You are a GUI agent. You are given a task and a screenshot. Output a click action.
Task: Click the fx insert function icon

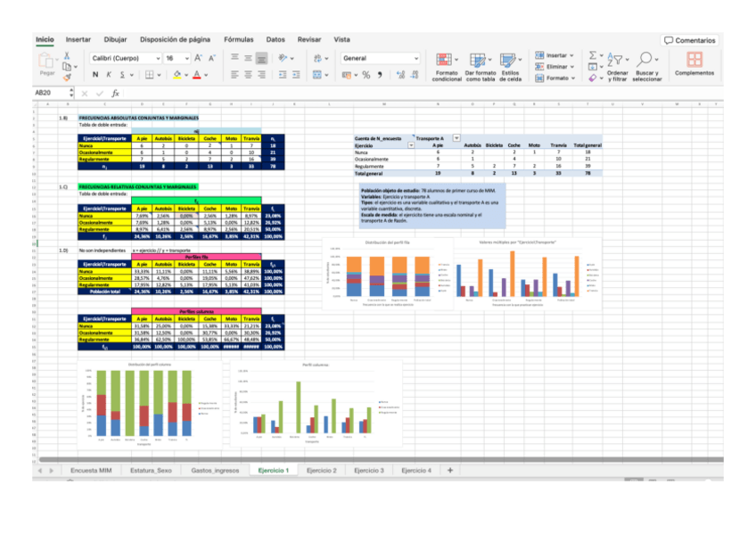point(116,93)
